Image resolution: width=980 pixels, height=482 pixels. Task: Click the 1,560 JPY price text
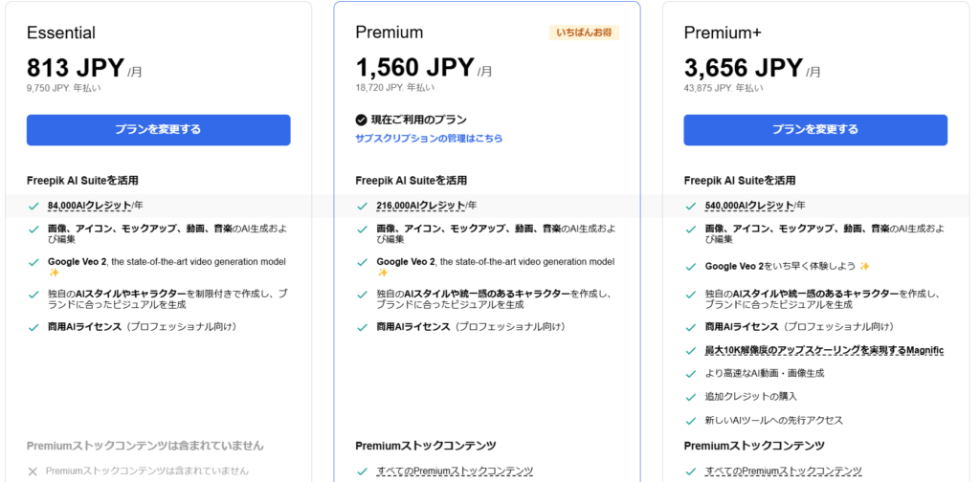[415, 67]
